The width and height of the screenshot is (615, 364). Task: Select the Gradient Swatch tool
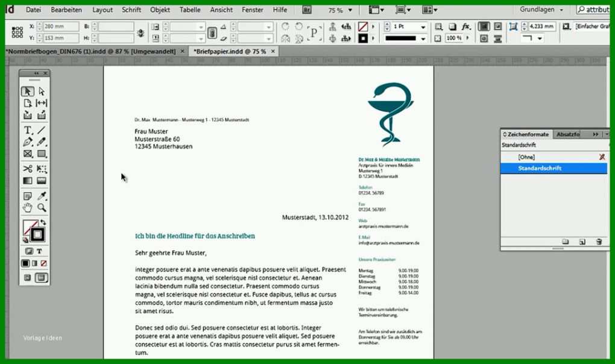pyautogui.click(x=28, y=181)
